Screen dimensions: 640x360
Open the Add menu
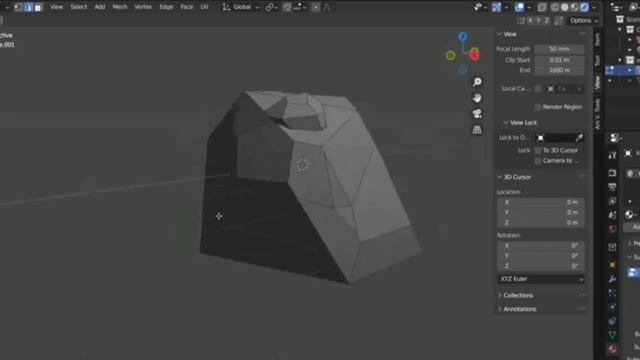coord(100,7)
